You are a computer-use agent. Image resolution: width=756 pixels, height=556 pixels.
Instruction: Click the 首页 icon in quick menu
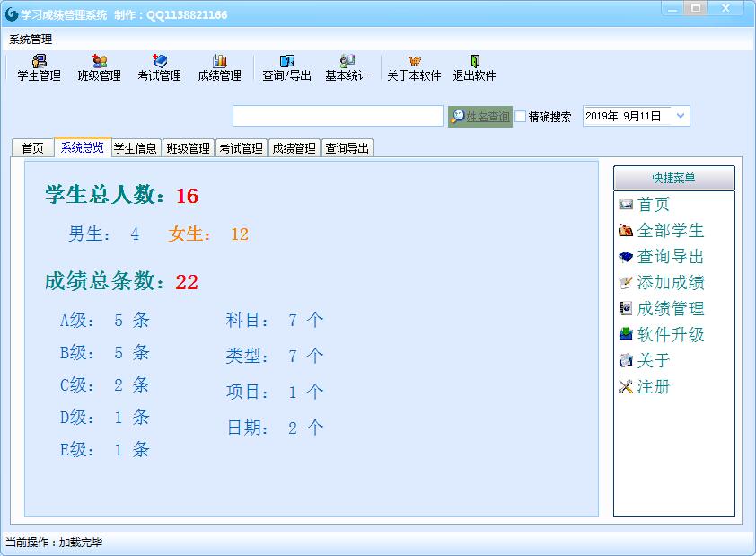(x=626, y=205)
